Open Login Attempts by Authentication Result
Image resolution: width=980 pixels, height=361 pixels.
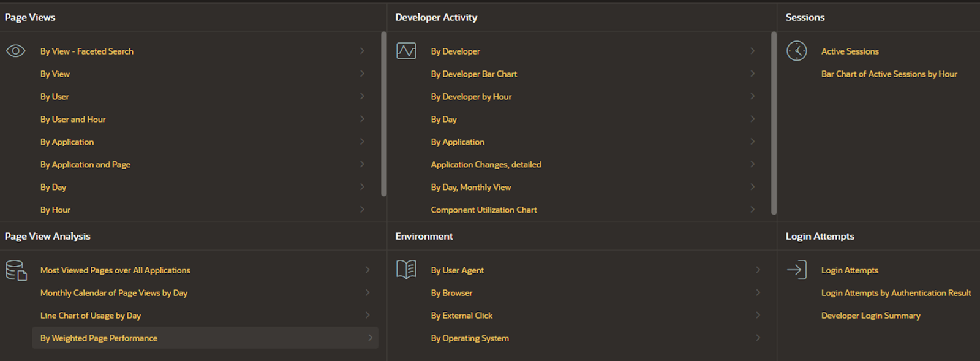[x=896, y=293]
